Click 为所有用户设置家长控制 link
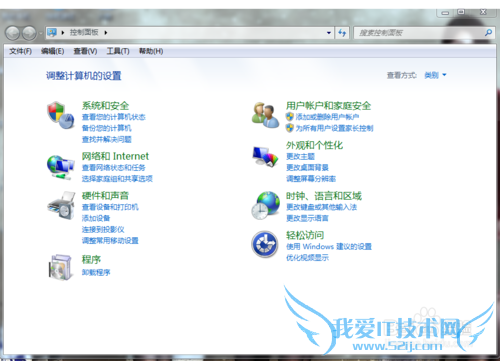 334,128
